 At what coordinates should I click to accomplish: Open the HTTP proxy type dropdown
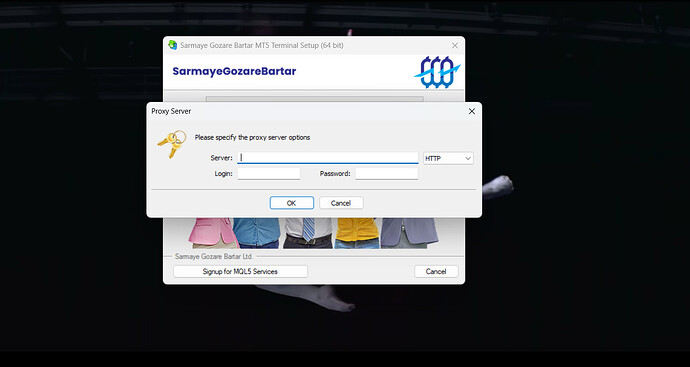448,158
